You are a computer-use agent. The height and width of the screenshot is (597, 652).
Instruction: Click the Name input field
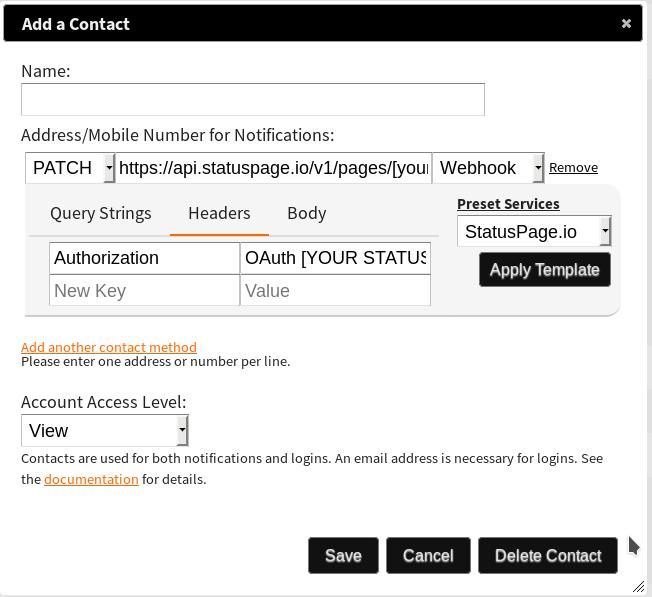click(252, 99)
